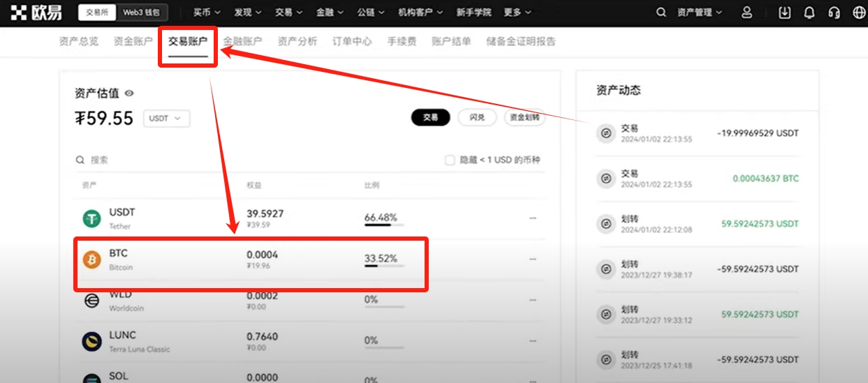Click the download app icon

coord(785,13)
